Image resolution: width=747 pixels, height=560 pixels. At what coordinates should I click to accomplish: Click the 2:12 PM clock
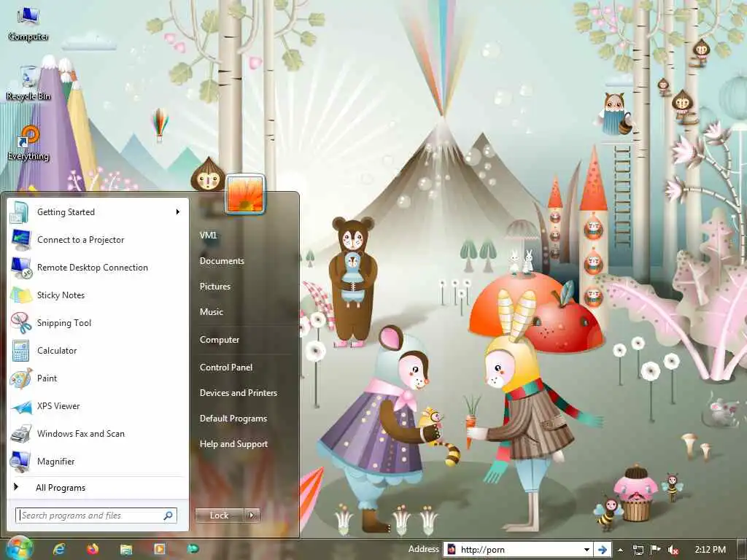710,550
